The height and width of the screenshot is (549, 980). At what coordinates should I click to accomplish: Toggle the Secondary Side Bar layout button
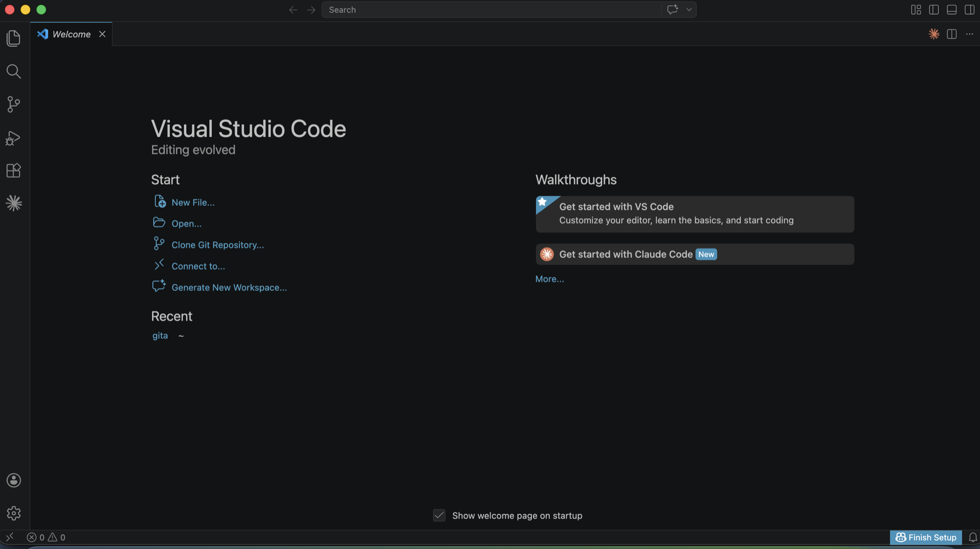click(969, 10)
